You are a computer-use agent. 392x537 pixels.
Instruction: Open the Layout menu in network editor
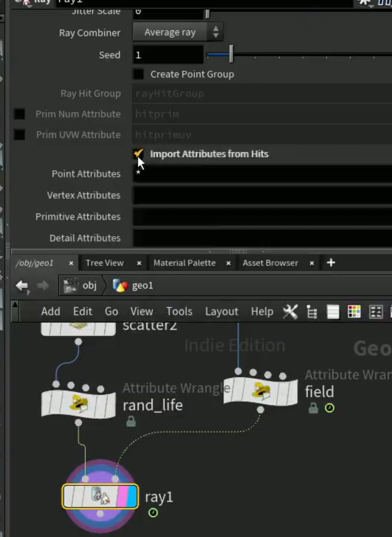click(221, 311)
